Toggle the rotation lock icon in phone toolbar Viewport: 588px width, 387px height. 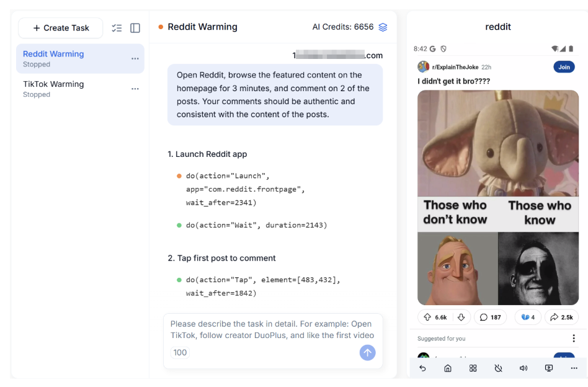point(498,368)
